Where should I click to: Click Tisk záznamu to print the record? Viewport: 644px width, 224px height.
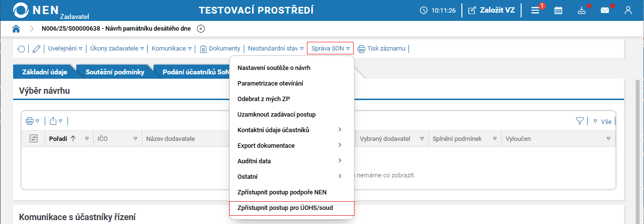(x=382, y=49)
